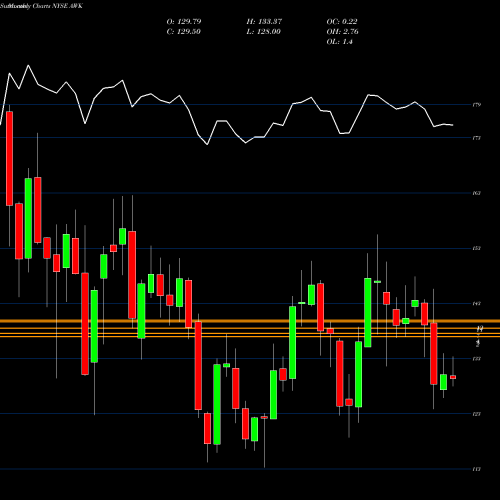
Task: Click the last small red candlestick
Action: pyautogui.click(x=453, y=377)
